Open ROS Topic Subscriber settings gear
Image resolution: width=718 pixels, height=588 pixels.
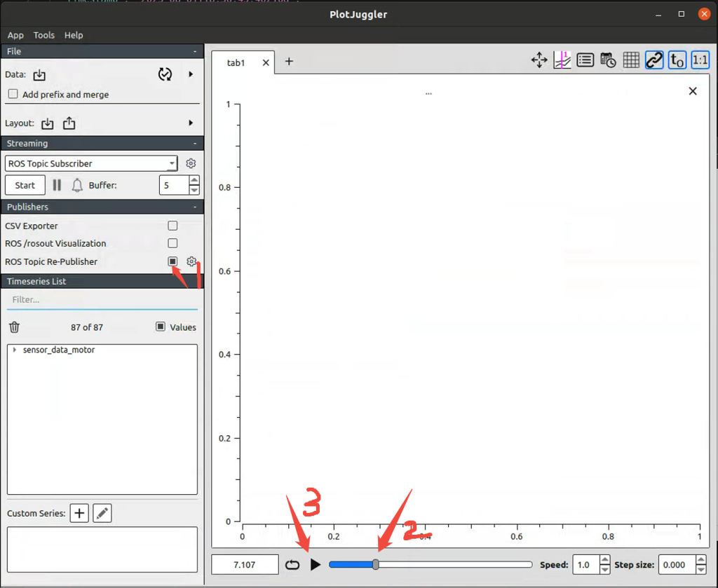pyautogui.click(x=191, y=163)
